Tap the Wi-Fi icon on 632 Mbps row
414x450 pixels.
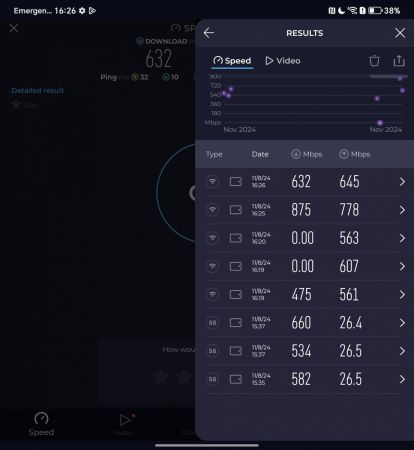(x=212, y=182)
